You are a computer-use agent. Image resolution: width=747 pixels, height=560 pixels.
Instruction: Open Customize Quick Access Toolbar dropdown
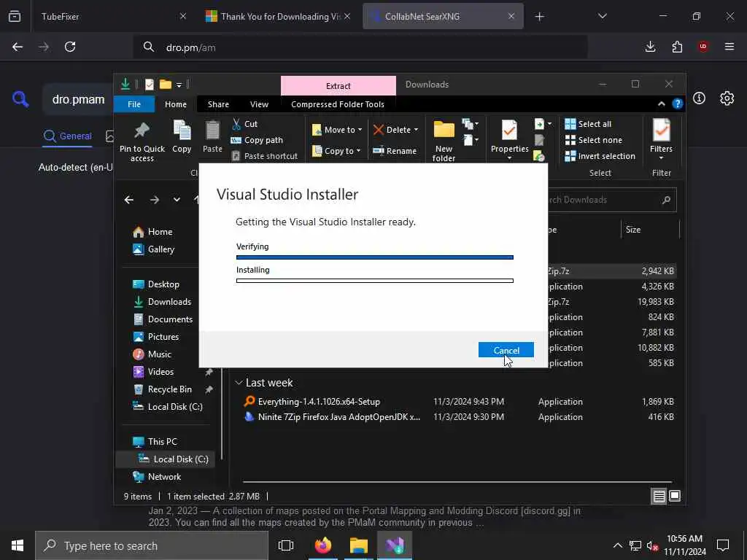coord(179,85)
